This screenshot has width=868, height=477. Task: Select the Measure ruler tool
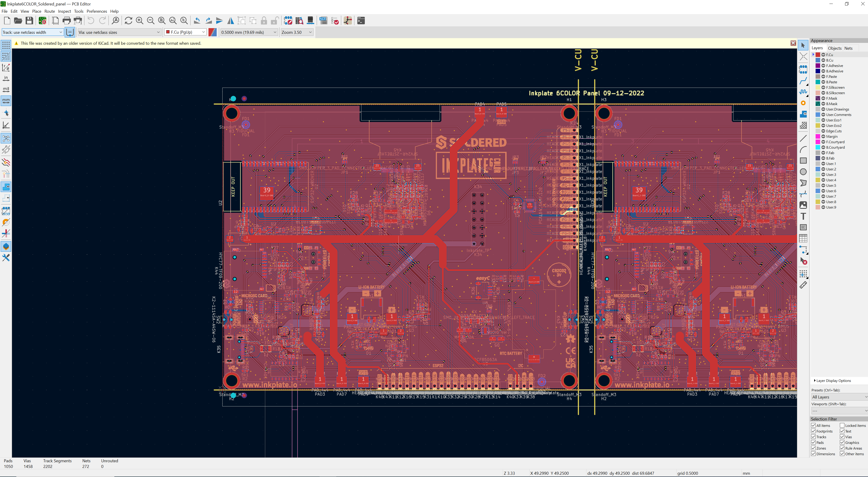pos(803,285)
